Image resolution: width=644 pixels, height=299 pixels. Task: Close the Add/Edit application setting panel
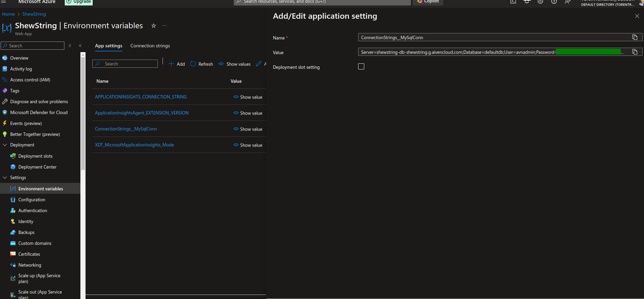pyautogui.click(x=637, y=16)
